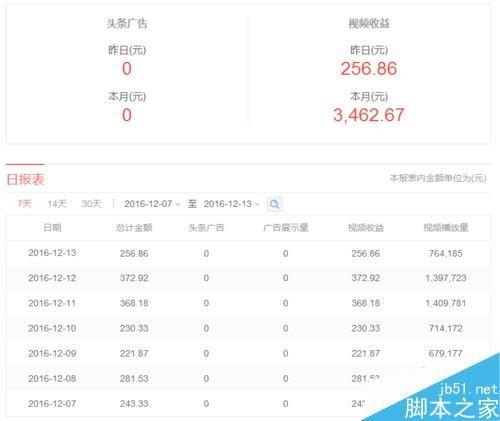Click the 视频收益 summary card title
The height and width of the screenshot is (421, 500).
click(x=369, y=24)
